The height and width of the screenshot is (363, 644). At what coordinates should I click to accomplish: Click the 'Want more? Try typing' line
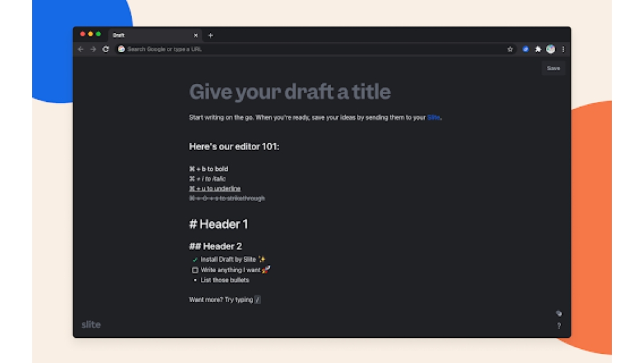pyautogui.click(x=221, y=300)
